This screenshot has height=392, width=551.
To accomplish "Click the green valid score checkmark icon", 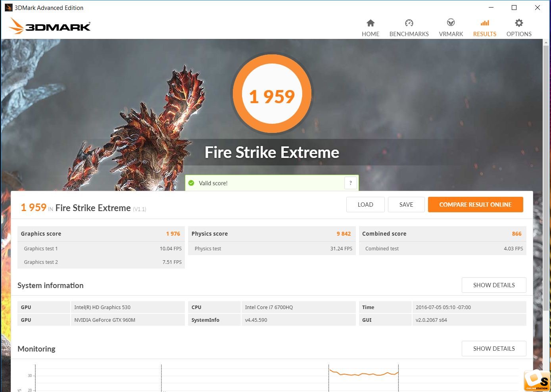I will (191, 183).
